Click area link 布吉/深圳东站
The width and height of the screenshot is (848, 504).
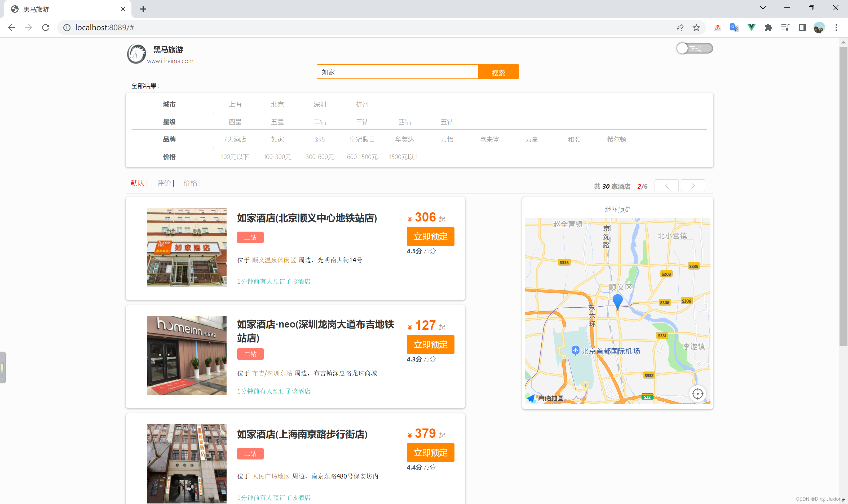272,373
